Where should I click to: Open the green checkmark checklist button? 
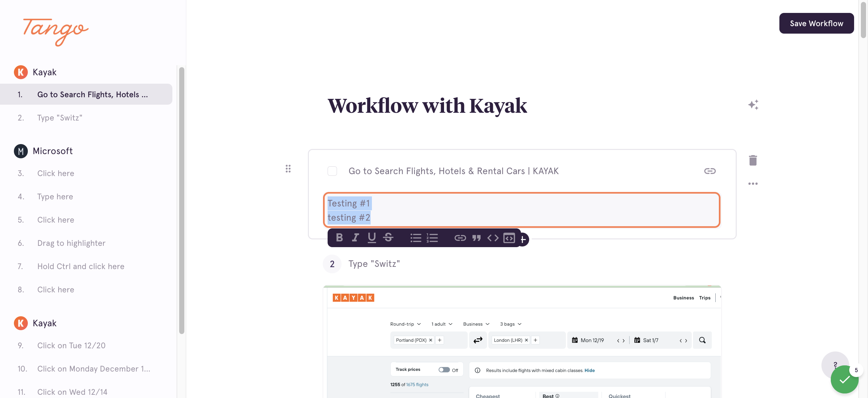844,380
